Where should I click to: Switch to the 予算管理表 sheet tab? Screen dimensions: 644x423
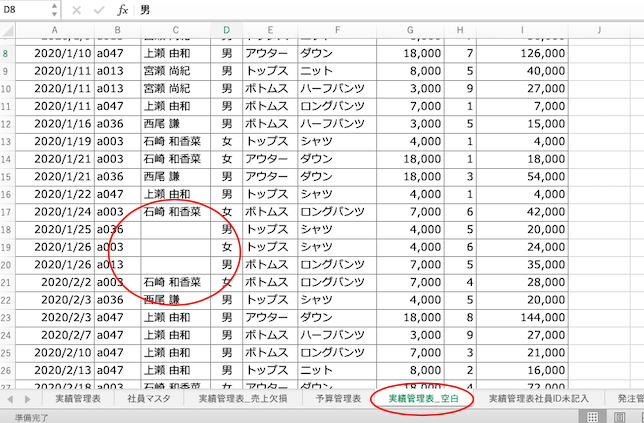[x=333, y=398]
